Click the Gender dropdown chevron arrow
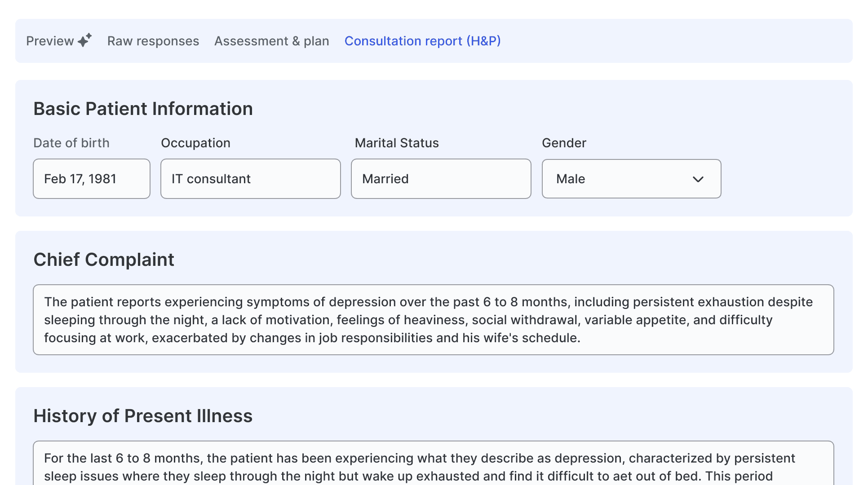This screenshot has width=868, height=485. coord(698,179)
